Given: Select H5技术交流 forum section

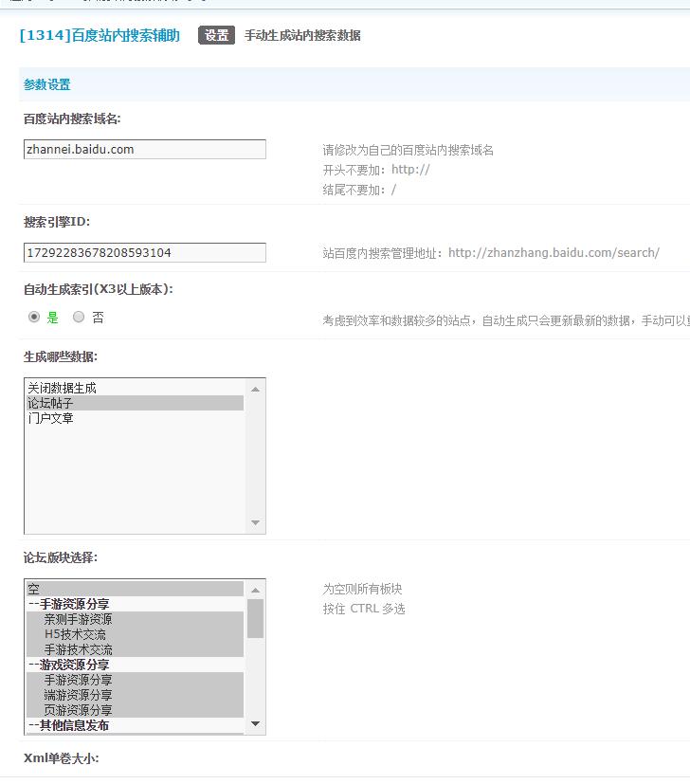Looking at the screenshot, I should (75, 634).
